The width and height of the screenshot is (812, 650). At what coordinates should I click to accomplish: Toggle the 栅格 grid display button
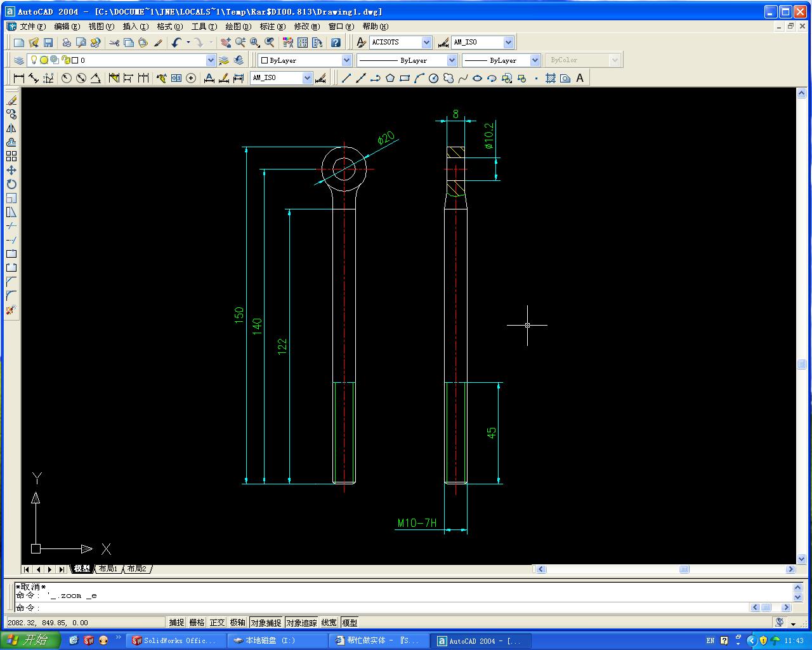pyautogui.click(x=197, y=623)
